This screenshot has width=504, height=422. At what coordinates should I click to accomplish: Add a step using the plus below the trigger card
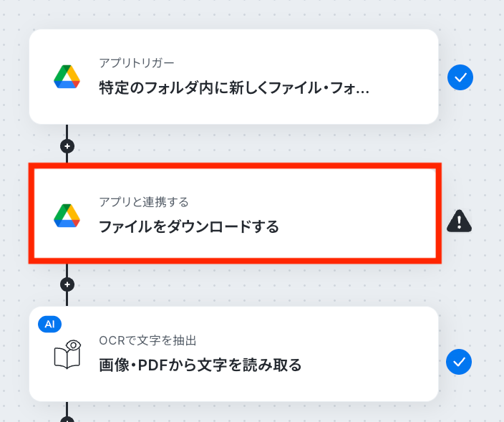pyautogui.click(x=67, y=146)
